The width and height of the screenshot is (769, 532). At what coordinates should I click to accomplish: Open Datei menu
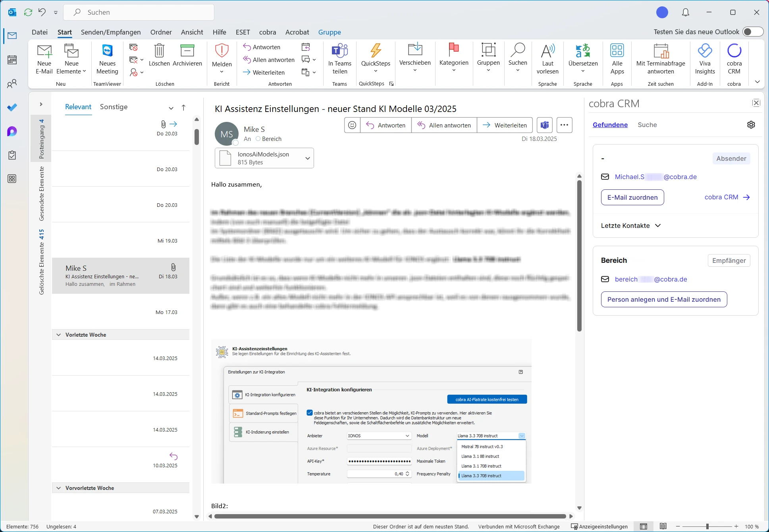[40, 32]
